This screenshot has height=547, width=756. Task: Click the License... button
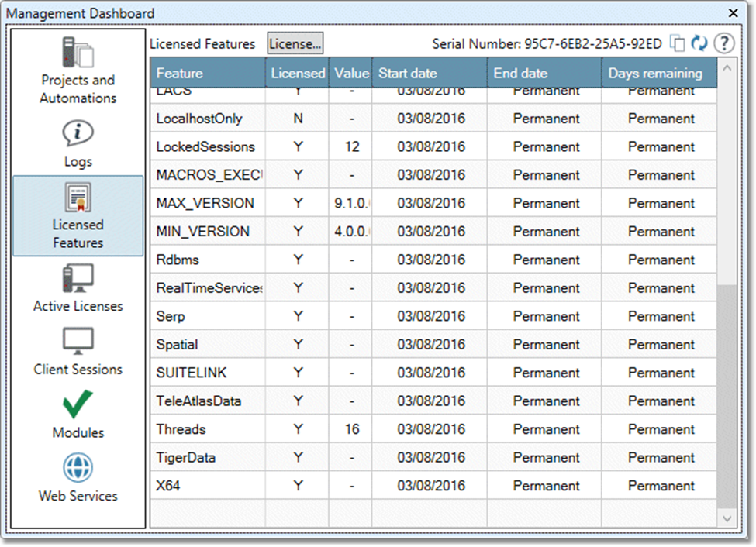(295, 44)
